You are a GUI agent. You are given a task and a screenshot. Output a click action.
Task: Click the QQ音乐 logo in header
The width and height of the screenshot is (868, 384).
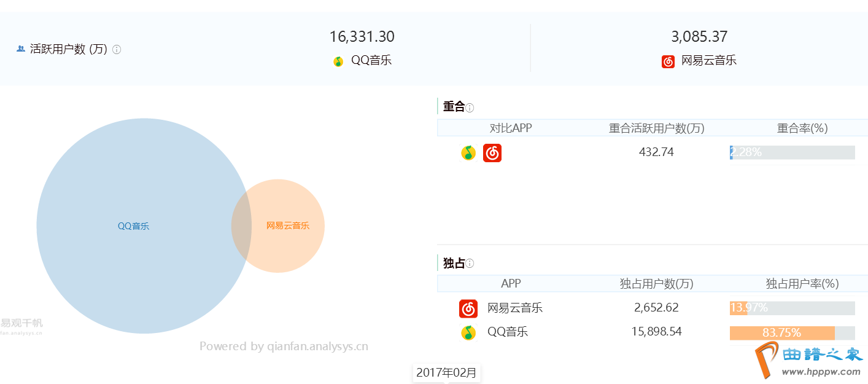338,61
